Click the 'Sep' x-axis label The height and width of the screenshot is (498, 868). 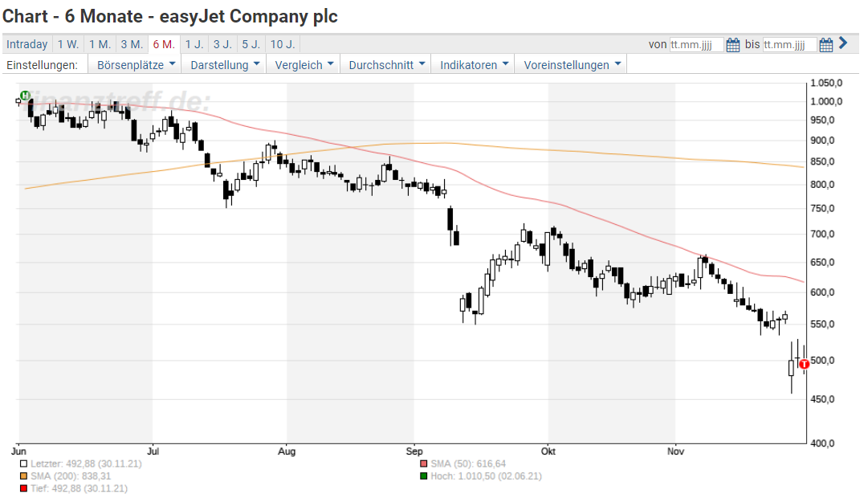click(414, 451)
